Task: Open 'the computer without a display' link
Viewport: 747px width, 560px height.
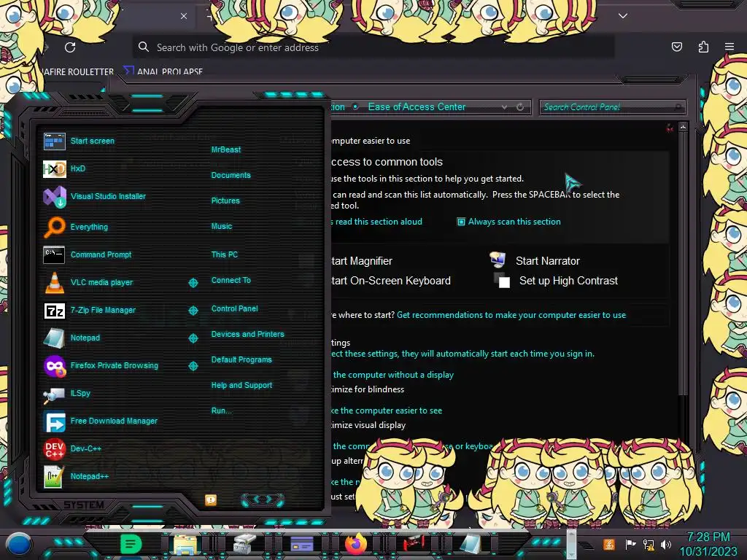Action: pyautogui.click(x=393, y=376)
